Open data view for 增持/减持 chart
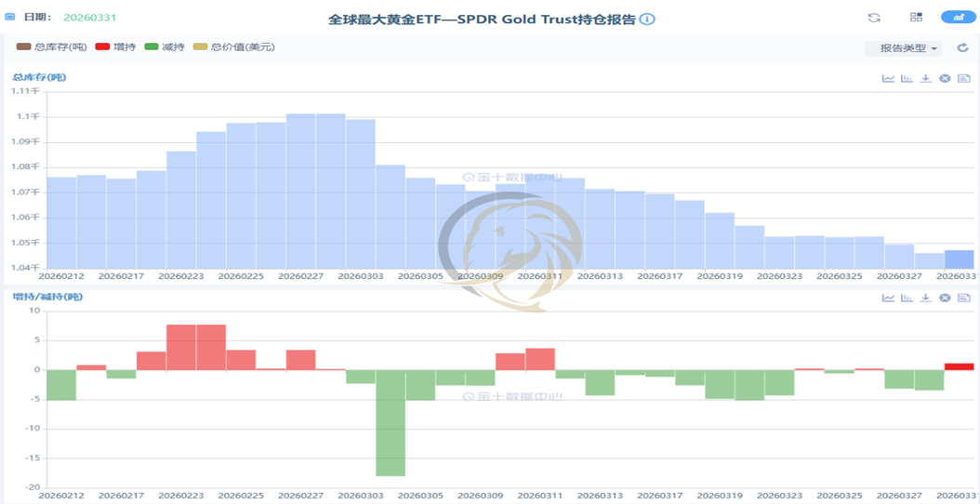Screen dimensions: 980x504 (964, 298)
